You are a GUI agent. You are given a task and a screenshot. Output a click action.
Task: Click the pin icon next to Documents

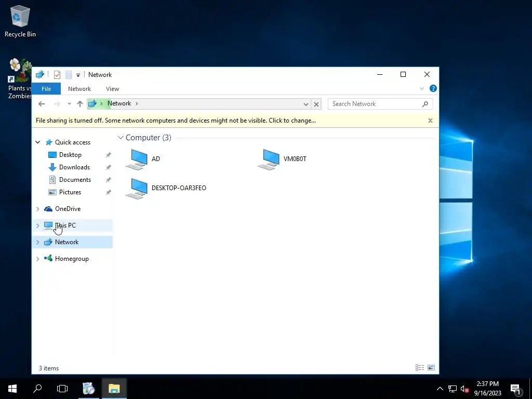(108, 180)
